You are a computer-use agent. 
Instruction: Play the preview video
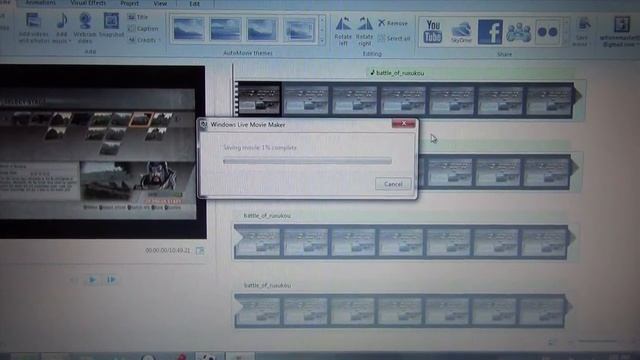tap(92, 280)
